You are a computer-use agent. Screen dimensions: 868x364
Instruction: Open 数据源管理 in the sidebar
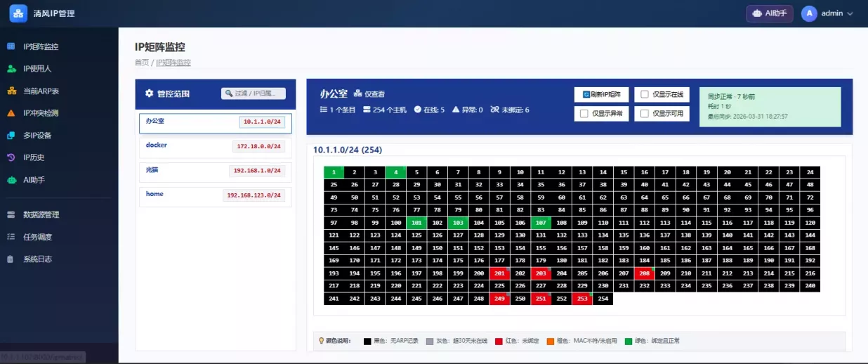click(x=41, y=214)
